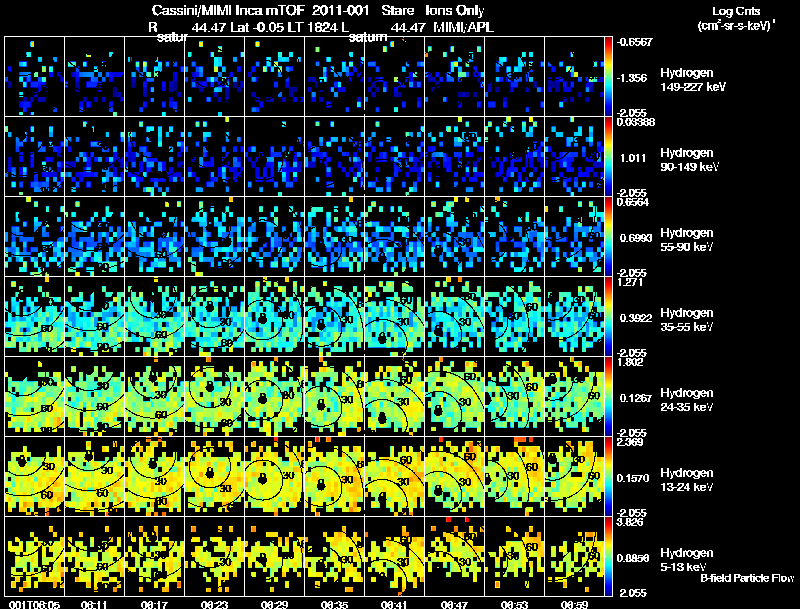800x609 pixels.
Task: Click the '-1.356' colorbar midpoint value
Action: (x=632, y=78)
